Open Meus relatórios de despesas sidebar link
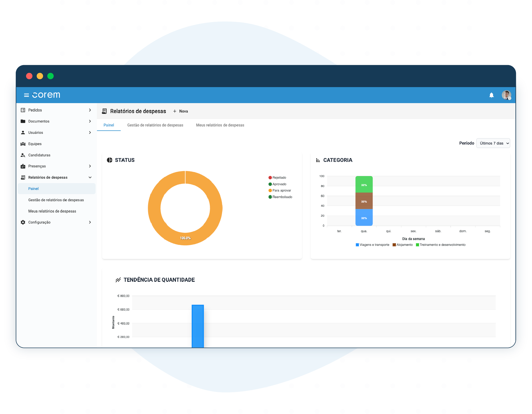Image resolution: width=532 pixels, height=414 pixels. 52,211
